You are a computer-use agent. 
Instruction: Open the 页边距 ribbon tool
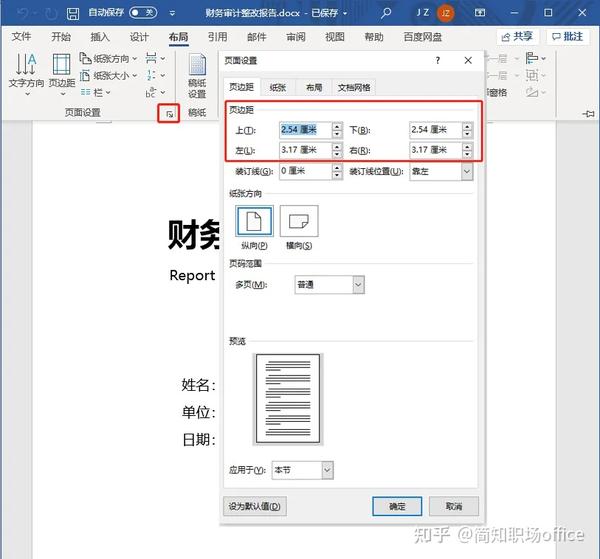(62, 74)
